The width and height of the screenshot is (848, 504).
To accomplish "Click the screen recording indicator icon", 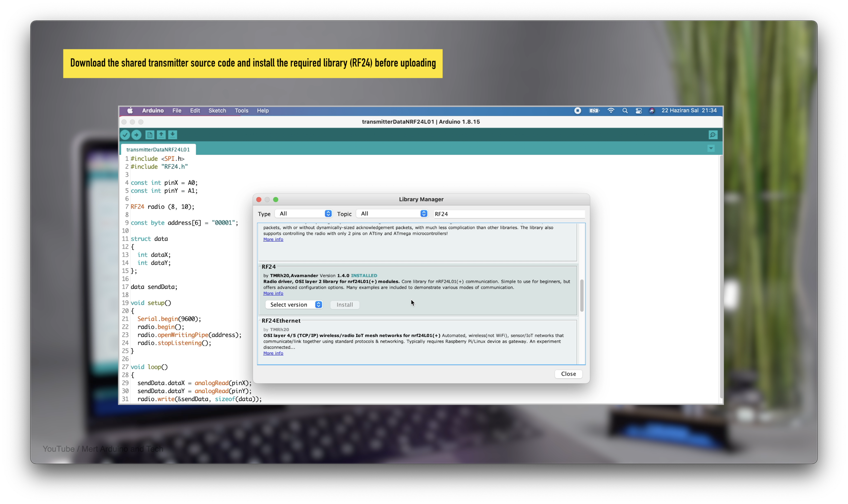I will [577, 111].
